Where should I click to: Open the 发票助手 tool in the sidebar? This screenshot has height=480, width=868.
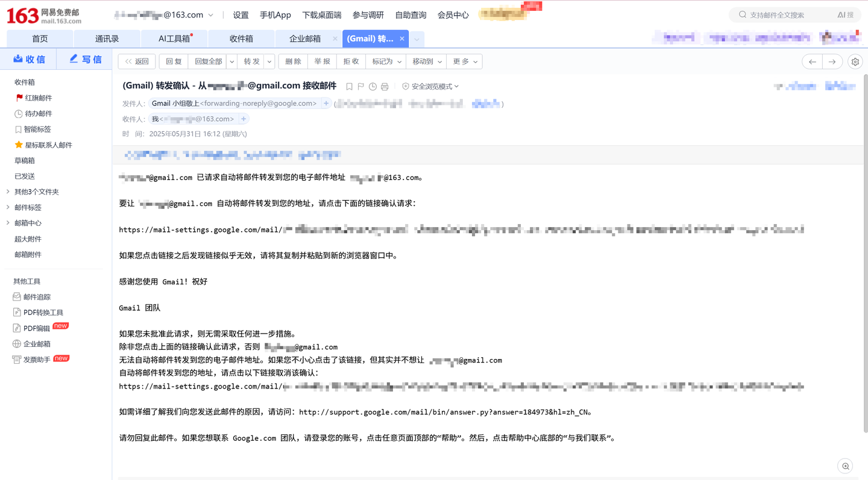click(x=32, y=360)
